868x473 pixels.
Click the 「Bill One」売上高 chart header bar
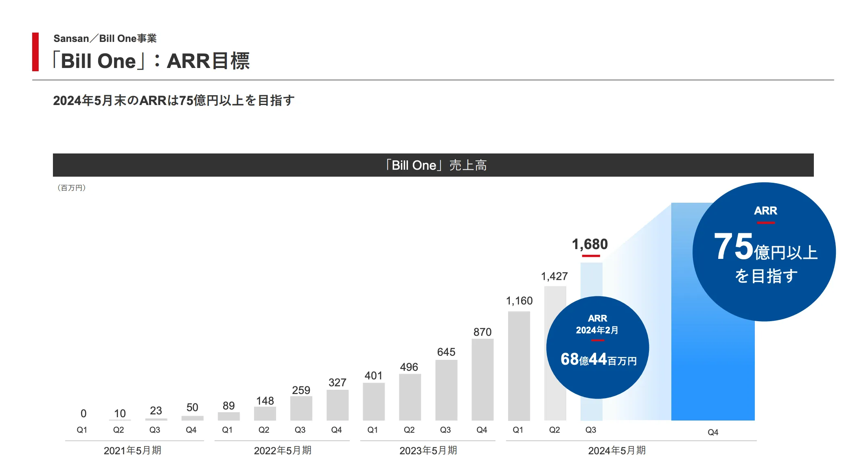433,165
